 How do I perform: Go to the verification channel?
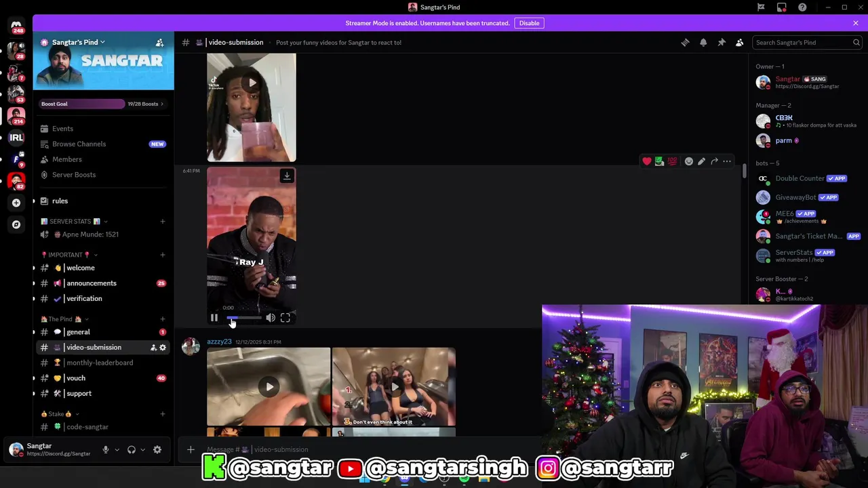[x=103, y=299]
